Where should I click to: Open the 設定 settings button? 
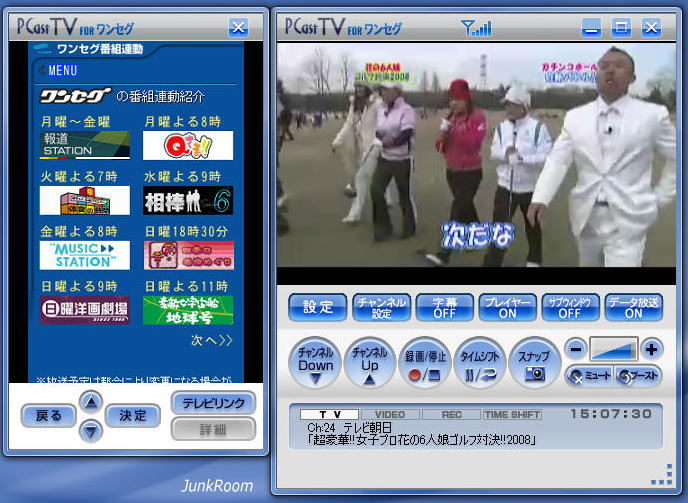point(317,307)
